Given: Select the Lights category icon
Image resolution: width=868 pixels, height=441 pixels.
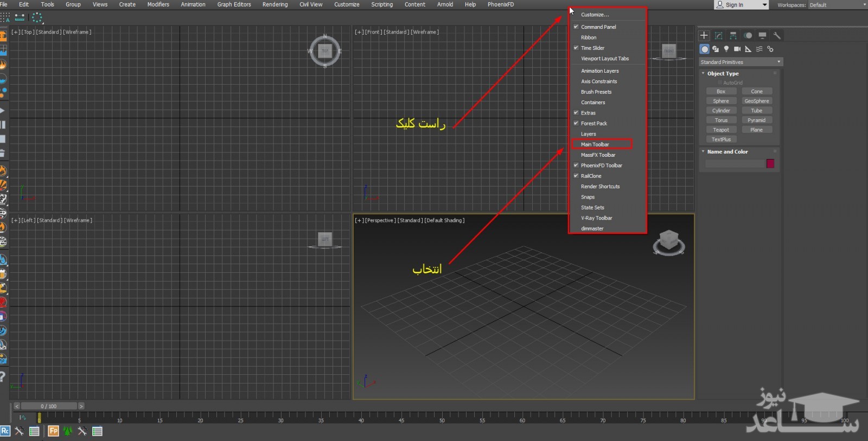Looking at the screenshot, I should (726, 49).
